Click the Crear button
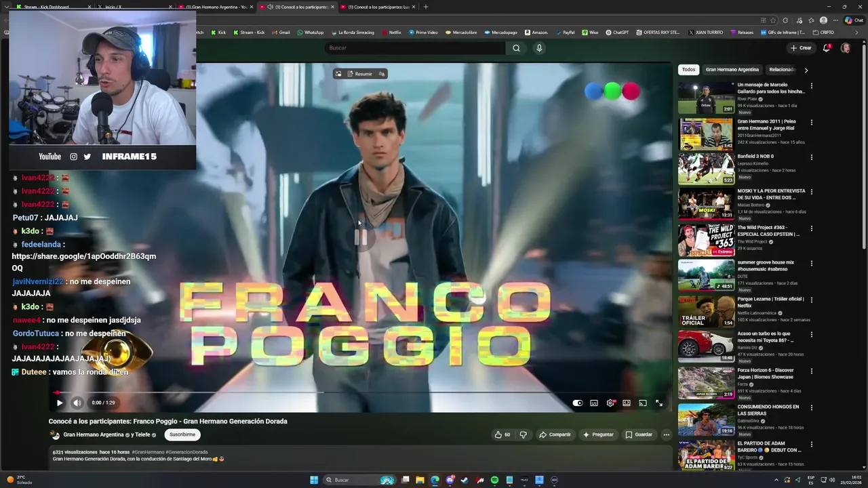868x488 pixels. point(801,48)
